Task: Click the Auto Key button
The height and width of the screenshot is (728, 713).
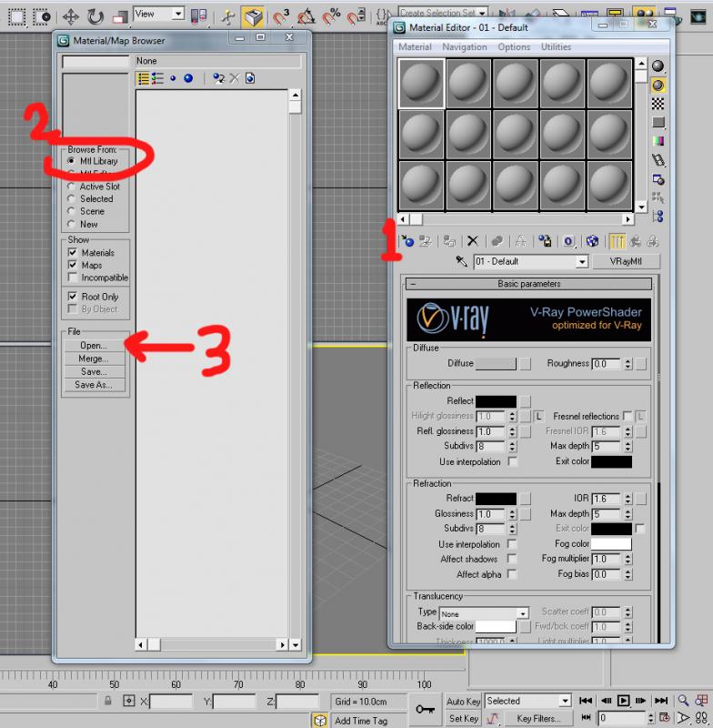Action: pyautogui.click(x=463, y=701)
